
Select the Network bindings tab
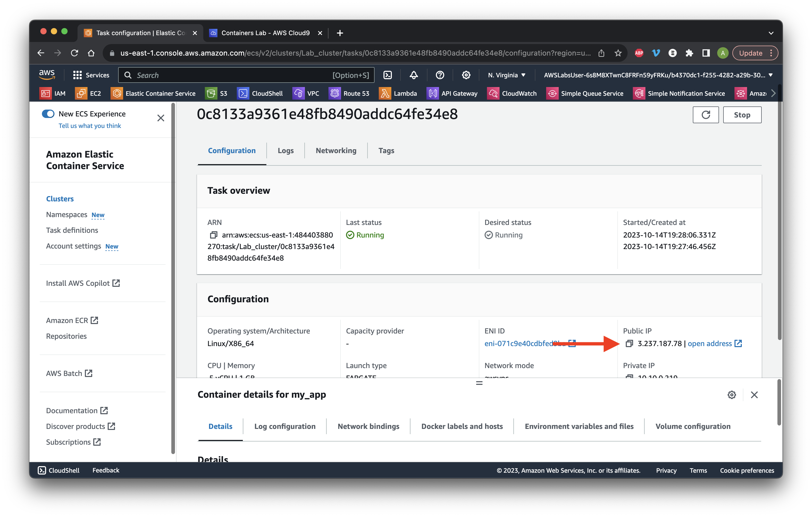coord(368,426)
